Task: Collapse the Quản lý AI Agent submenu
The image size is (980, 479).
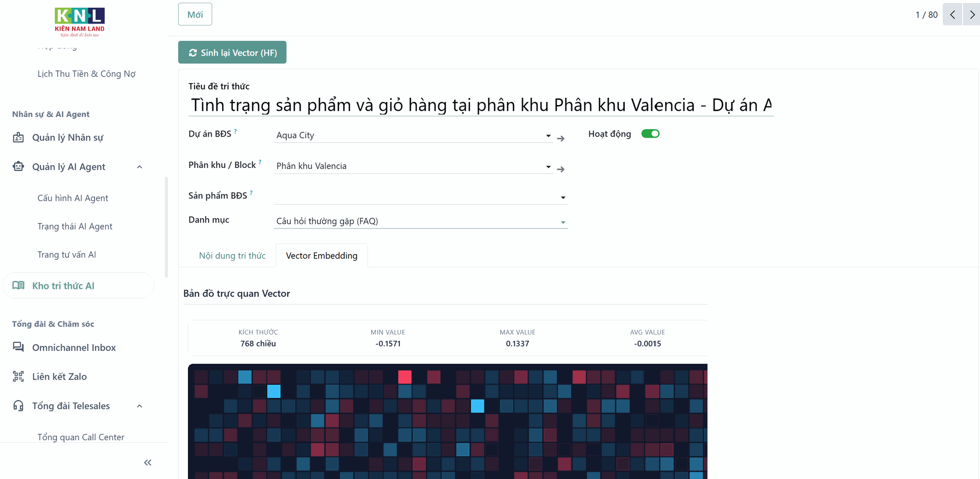Action: (139, 167)
